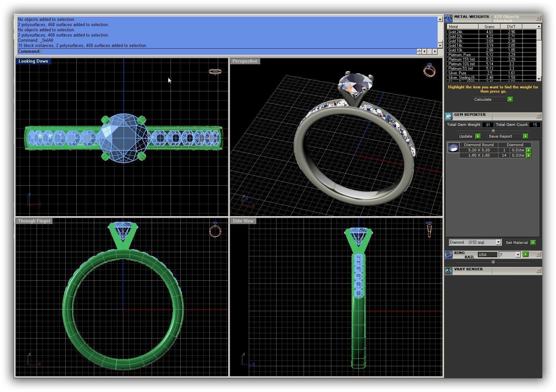The image size is (556, 392).
Task: Close the Gem Reporter panel
Action: pyautogui.click(x=538, y=116)
